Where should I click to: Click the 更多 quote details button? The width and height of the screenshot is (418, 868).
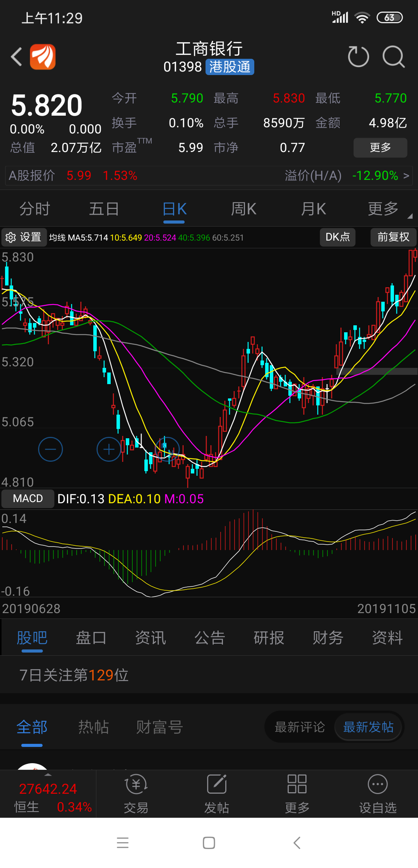pyautogui.click(x=380, y=147)
